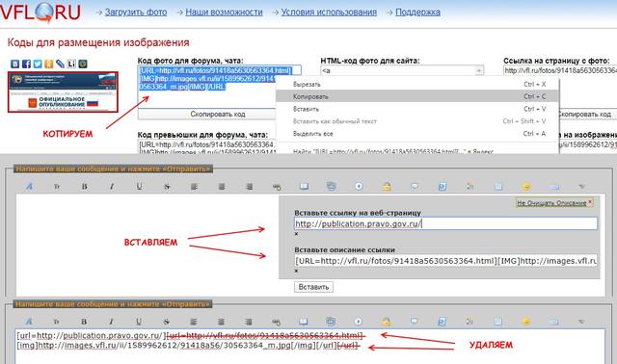Share the photo on Twitter

pyautogui.click(x=38, y=64)
